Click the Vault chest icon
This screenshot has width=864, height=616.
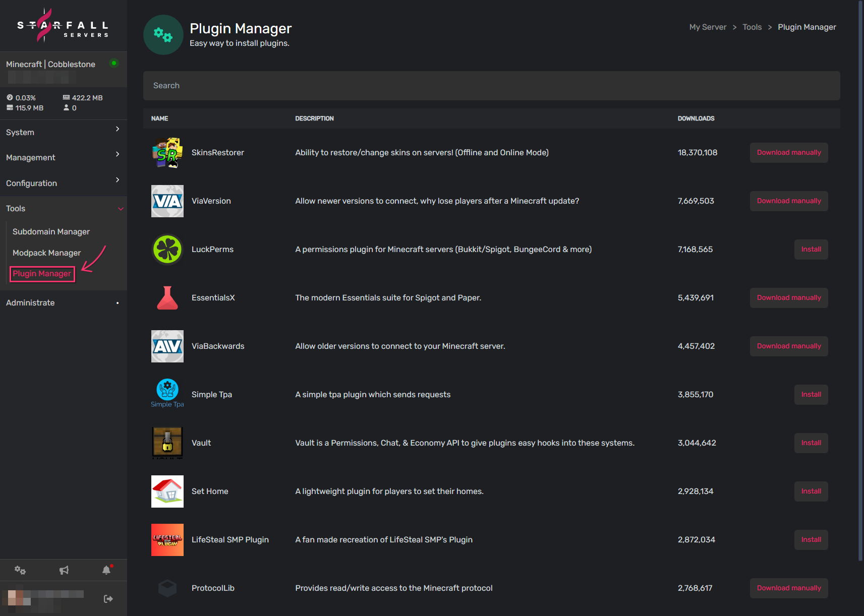(x=167, y=443)
